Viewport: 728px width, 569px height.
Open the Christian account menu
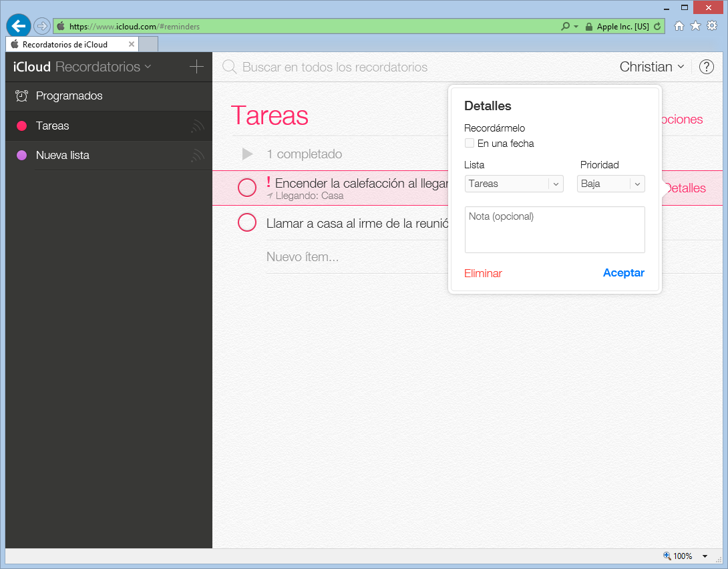652,67
